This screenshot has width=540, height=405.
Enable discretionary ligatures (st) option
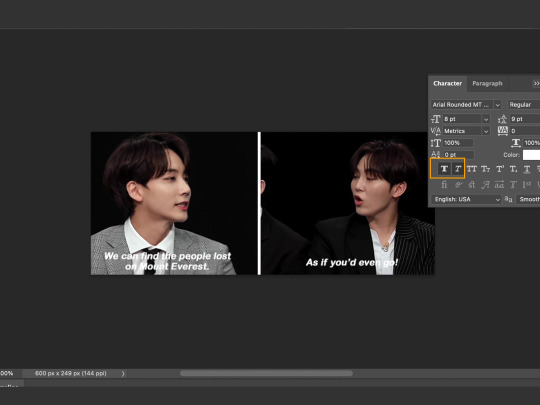pos(471,185)
